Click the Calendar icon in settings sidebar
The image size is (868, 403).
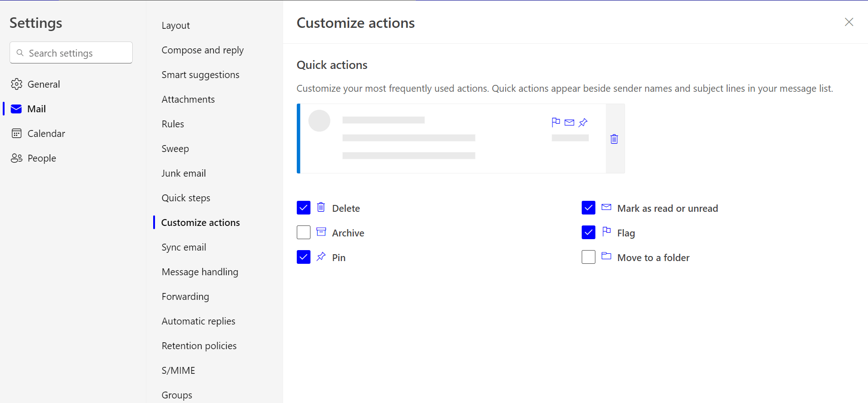pyautogui.click(x=17, y=133)
